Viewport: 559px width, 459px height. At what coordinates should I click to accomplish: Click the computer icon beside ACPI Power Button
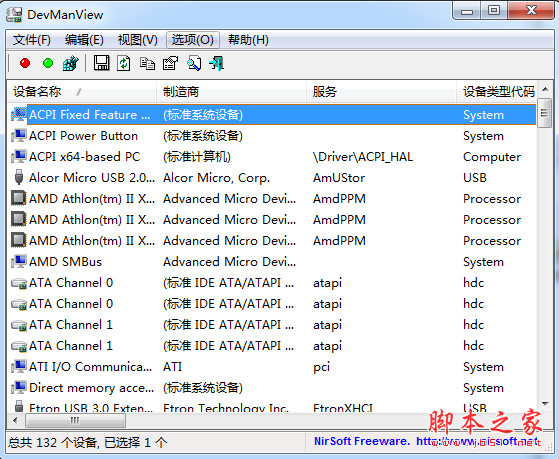pyautogui.click(x=19, y=136)
